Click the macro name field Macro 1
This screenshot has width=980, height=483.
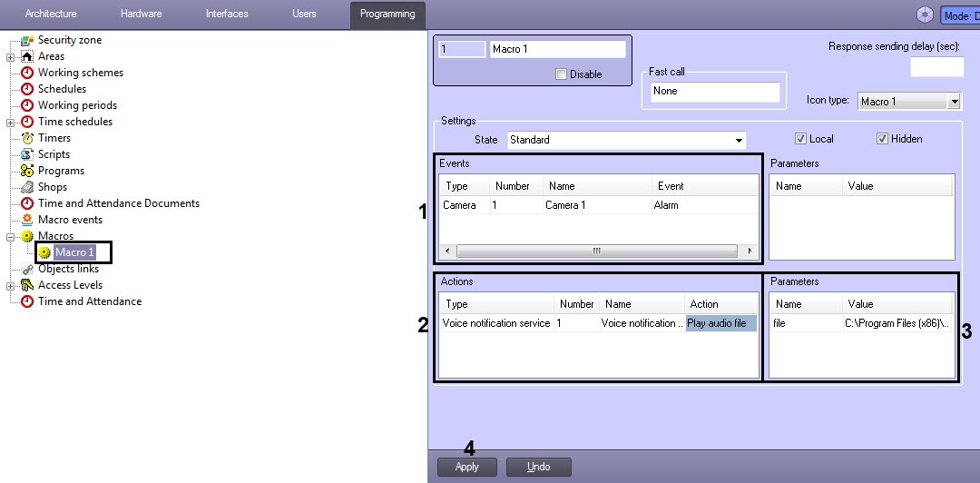point(557,49)
